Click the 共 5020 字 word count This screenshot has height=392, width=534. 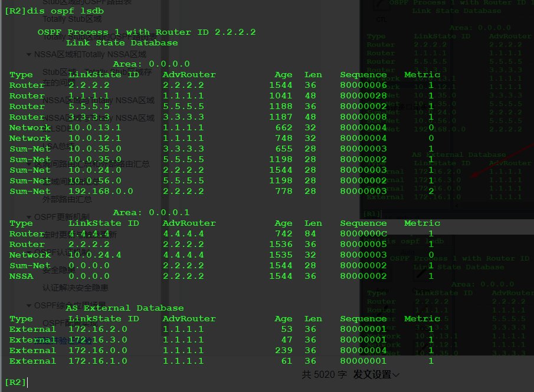tap(324, 375)
